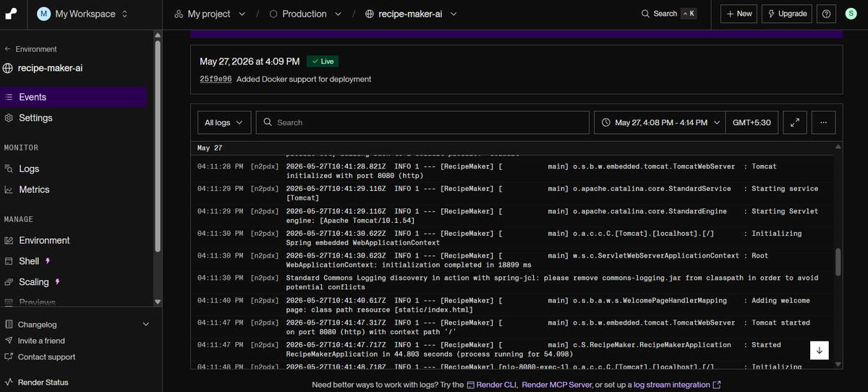Click the recipe-maker-ai sidebar title

click(51, 68)
